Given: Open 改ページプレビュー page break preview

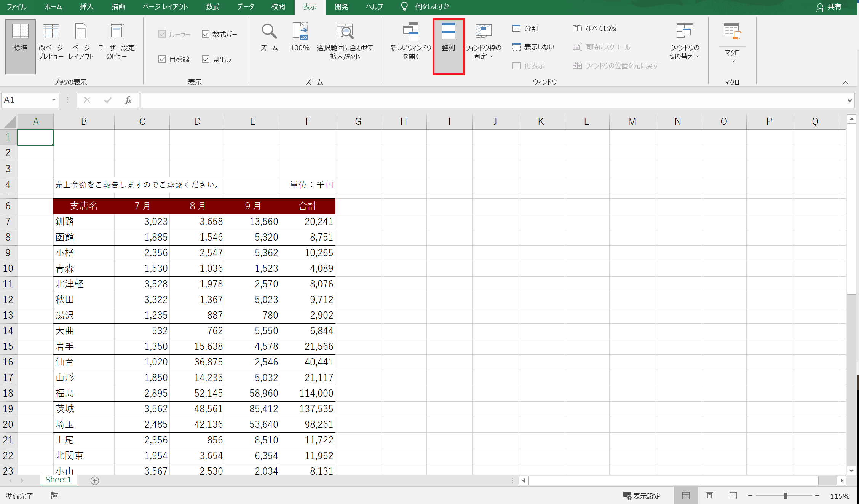Looking at the screenshot, I should coord(51,41).
